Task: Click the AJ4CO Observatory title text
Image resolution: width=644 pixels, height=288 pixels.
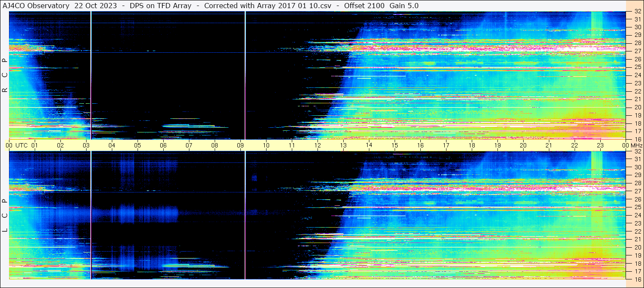Action: click(37, 6)
